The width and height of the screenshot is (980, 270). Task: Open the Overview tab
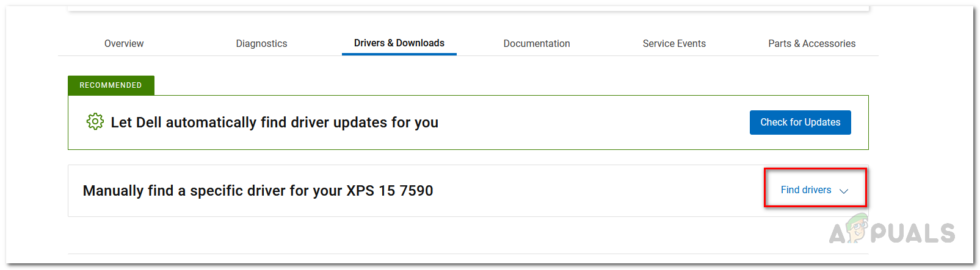[x=124, y=43]
